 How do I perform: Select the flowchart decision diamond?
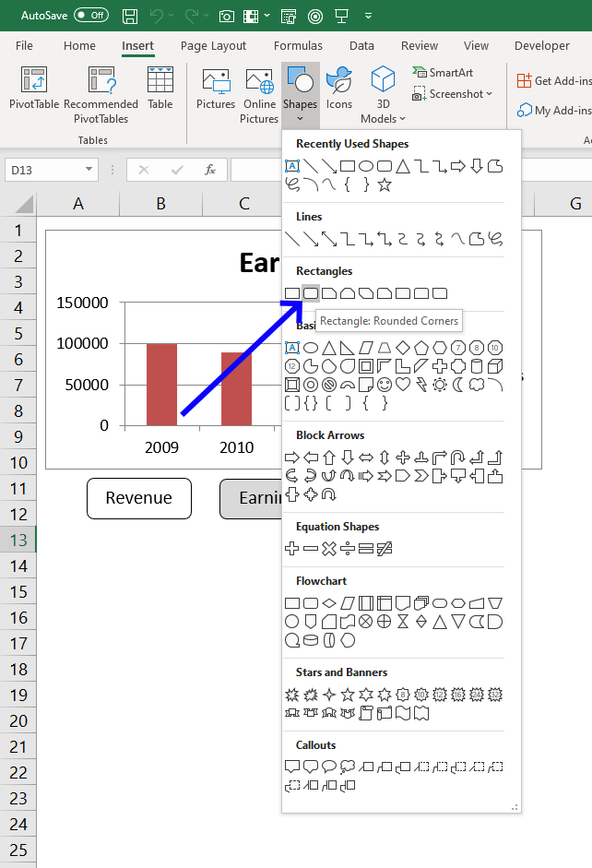[329, 603]
